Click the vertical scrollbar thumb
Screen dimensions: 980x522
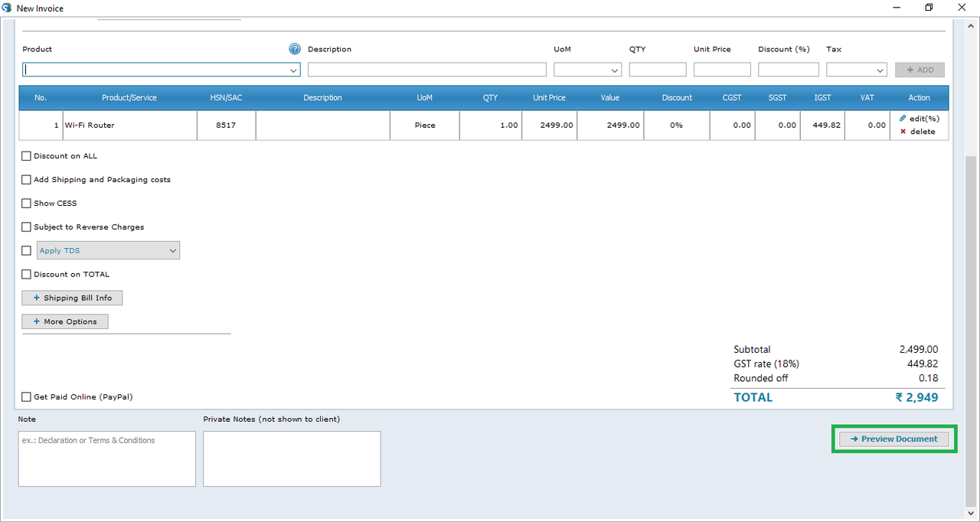click(x=972, y=331)
